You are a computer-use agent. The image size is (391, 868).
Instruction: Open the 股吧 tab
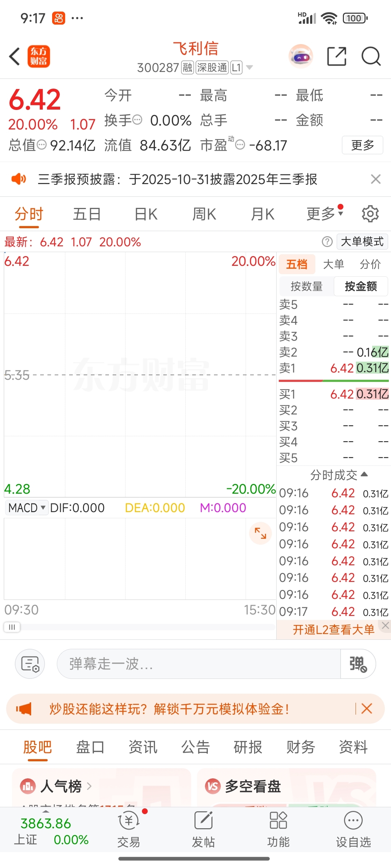tap(38, 747)
